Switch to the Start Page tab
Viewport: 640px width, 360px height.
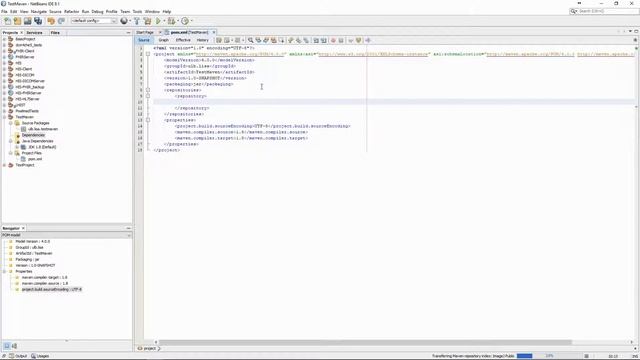(145, 32)
